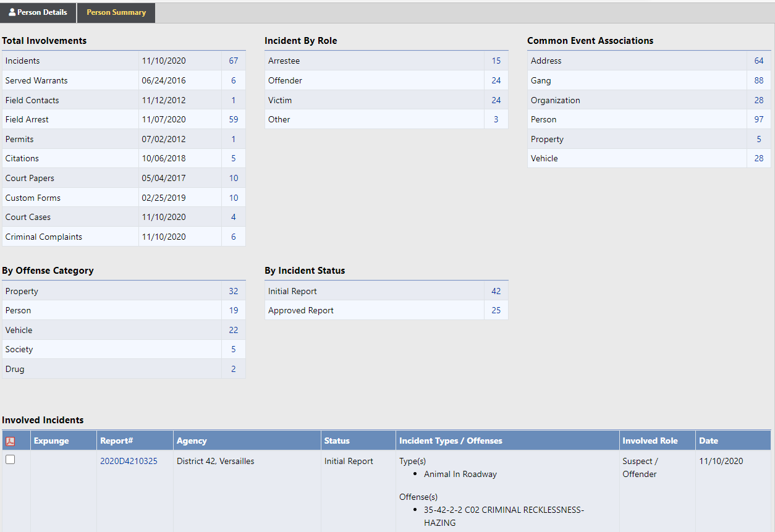Click the Involved Role column header
This screenshot has height=532, width=775.
650,441
